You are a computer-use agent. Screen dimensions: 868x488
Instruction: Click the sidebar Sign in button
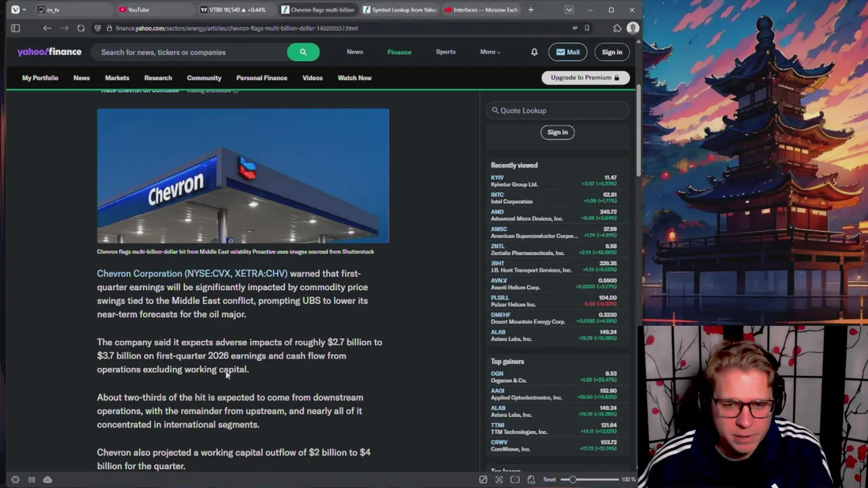tap(557, 132)
